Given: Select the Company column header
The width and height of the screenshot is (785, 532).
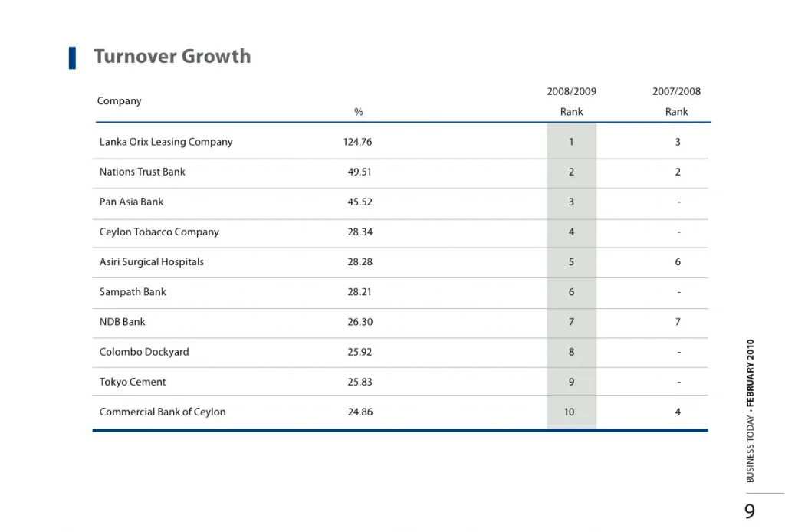Looking at the screenshot, I should pyautogui.click(x=119, y=101).
